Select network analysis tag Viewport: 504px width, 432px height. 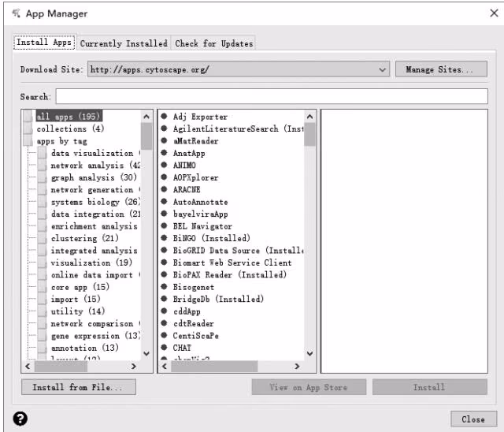pyautogui.click(x=95, y=166)
